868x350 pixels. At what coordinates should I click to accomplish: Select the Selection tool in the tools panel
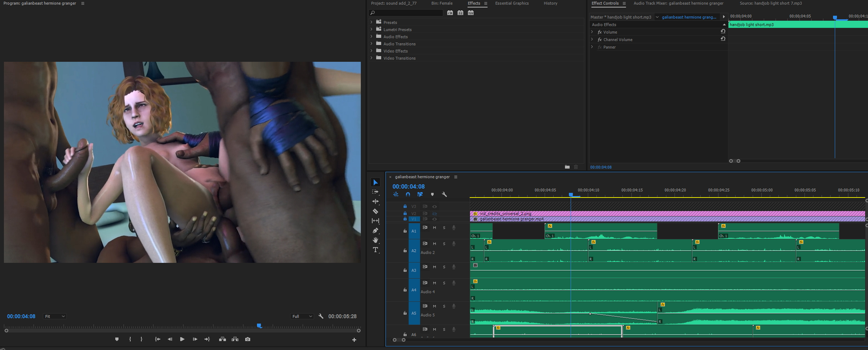coord(375,182)
